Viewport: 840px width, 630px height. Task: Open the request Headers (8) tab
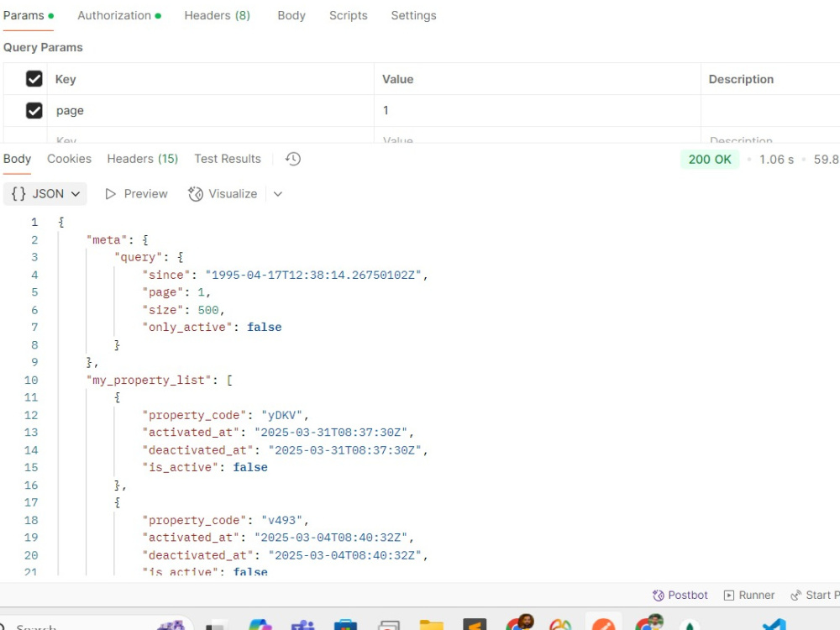coord(217,15)
